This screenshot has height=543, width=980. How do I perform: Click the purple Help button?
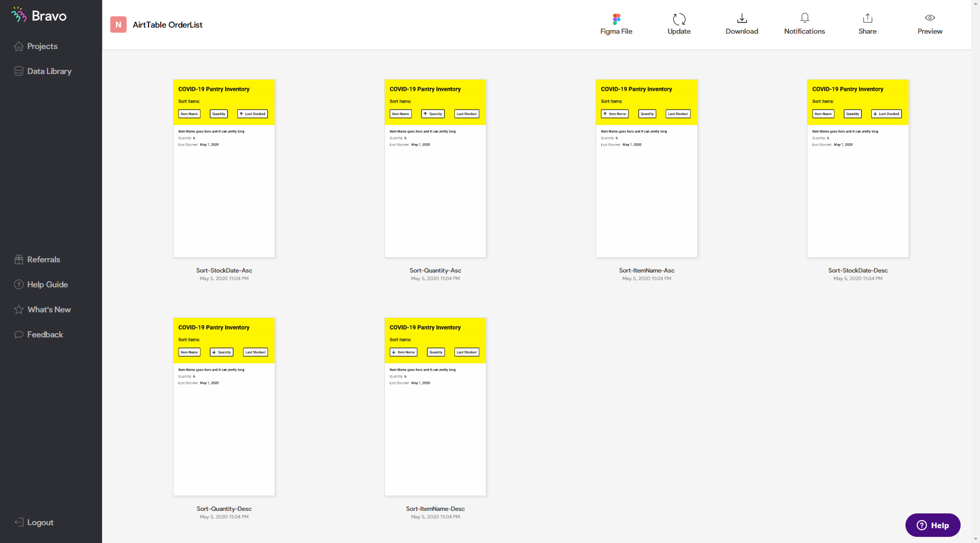(933, 525)
